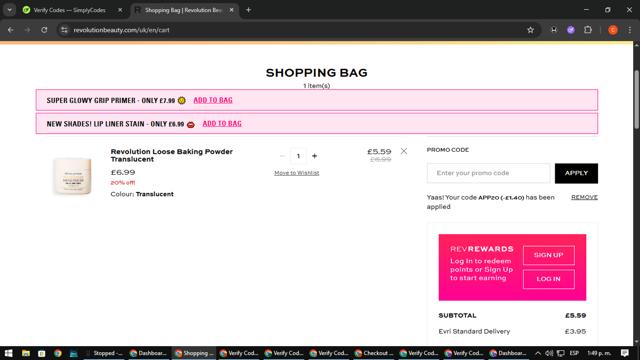The width and height of the screenshot is (640, 360).
Task: Open the pinned Chrome taskbar icon
Action: 58,353
